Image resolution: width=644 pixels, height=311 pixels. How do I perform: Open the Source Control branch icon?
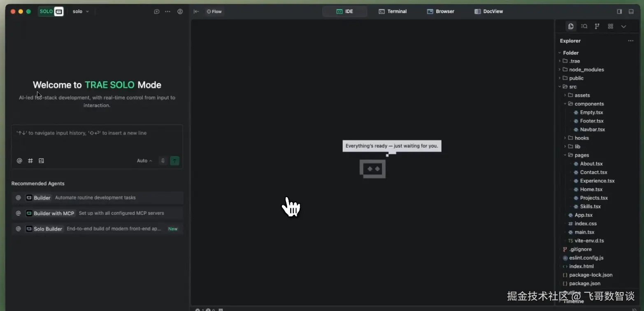pyautogui.click(x=597, y=26)
